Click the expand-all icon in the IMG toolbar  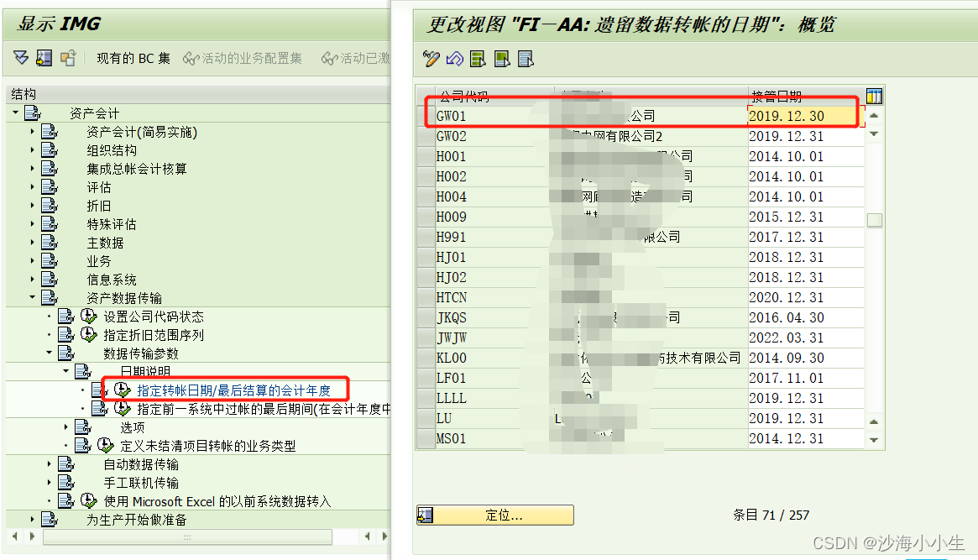coord(21,58)
